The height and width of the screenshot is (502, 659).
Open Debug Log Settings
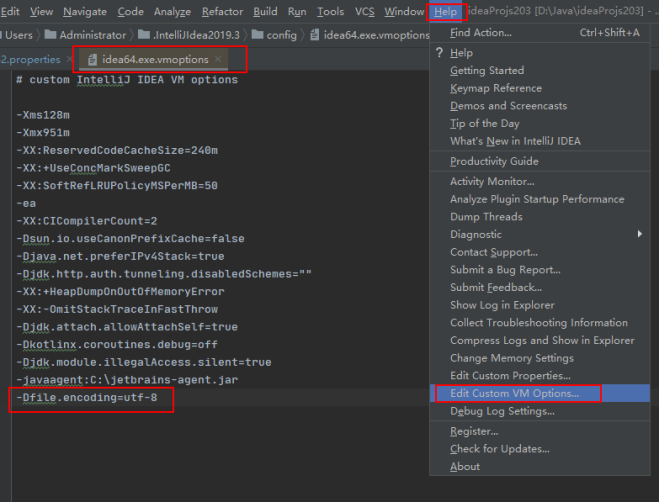click(x=540, y=411)
